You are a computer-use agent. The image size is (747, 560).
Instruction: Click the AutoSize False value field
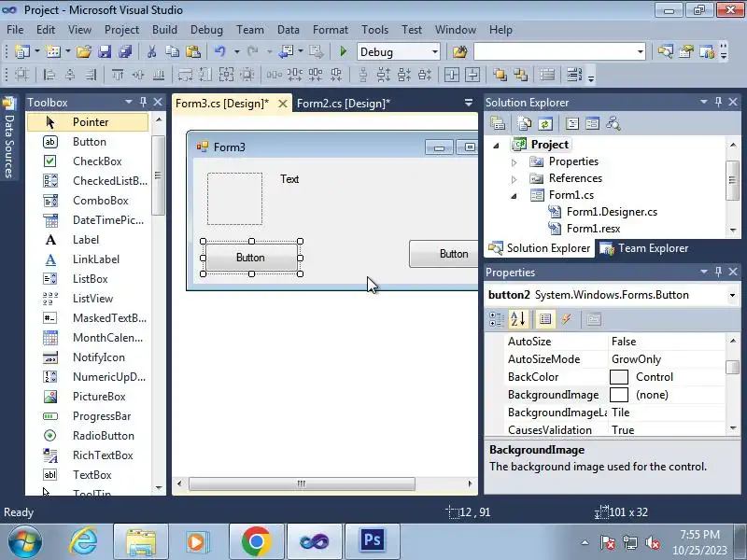coord(666,342)
